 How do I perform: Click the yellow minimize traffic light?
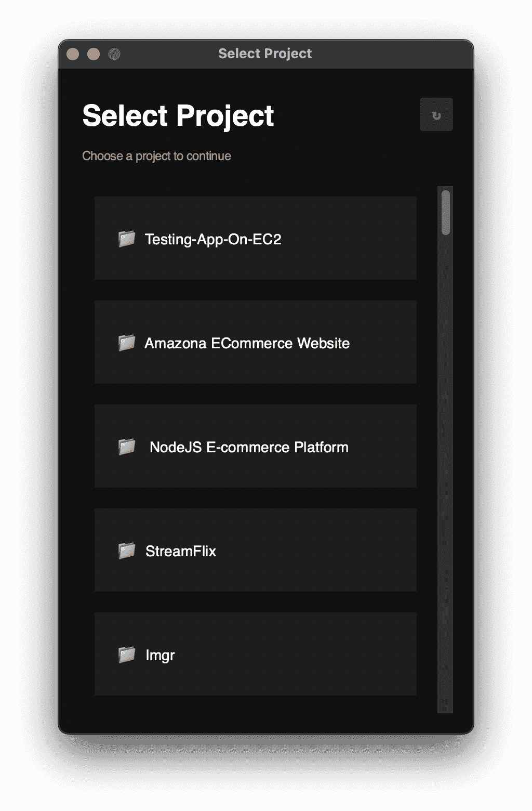(x=94, y=53)
